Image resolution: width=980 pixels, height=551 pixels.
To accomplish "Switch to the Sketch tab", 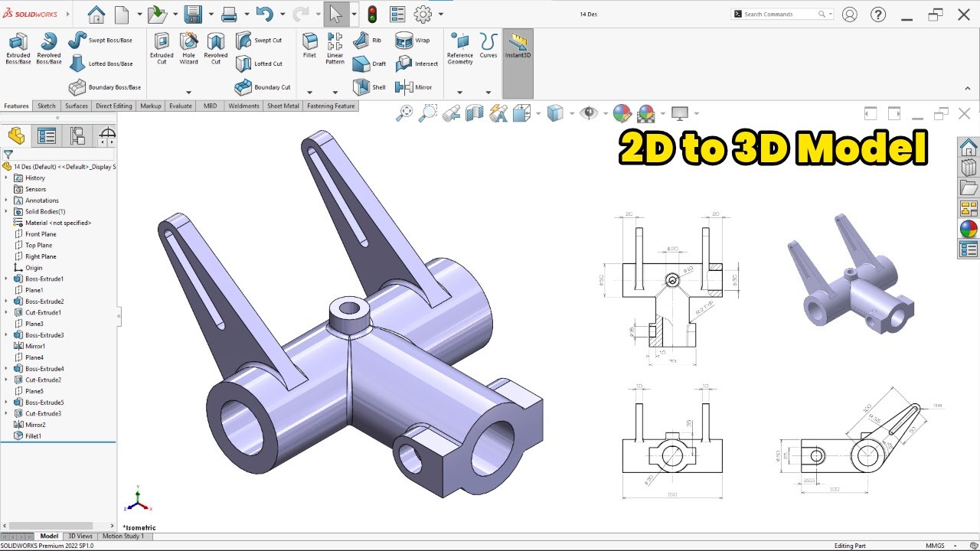I will pyautogui.click(x=47, y=106).
